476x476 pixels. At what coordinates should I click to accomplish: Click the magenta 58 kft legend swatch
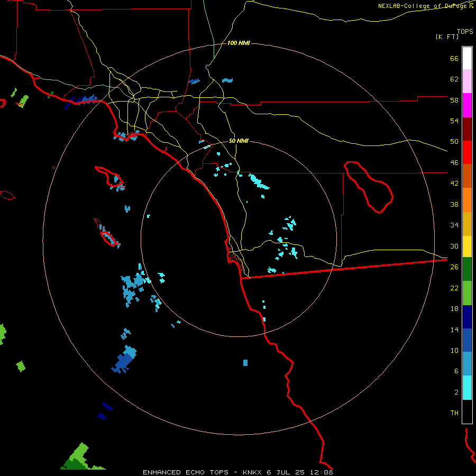tap(467, 105)
